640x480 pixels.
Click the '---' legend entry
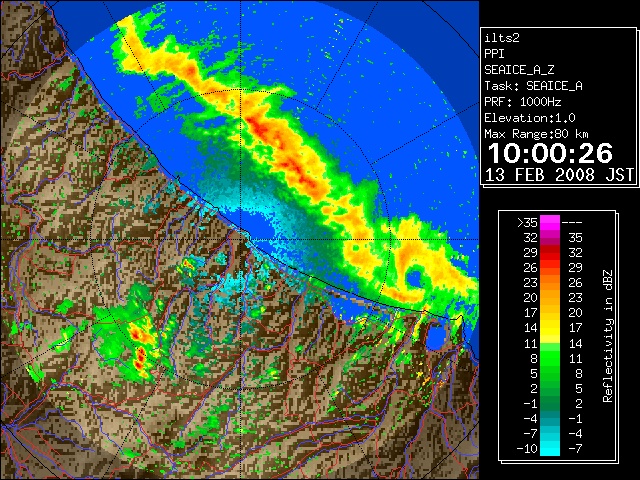(x=572, y=223)
